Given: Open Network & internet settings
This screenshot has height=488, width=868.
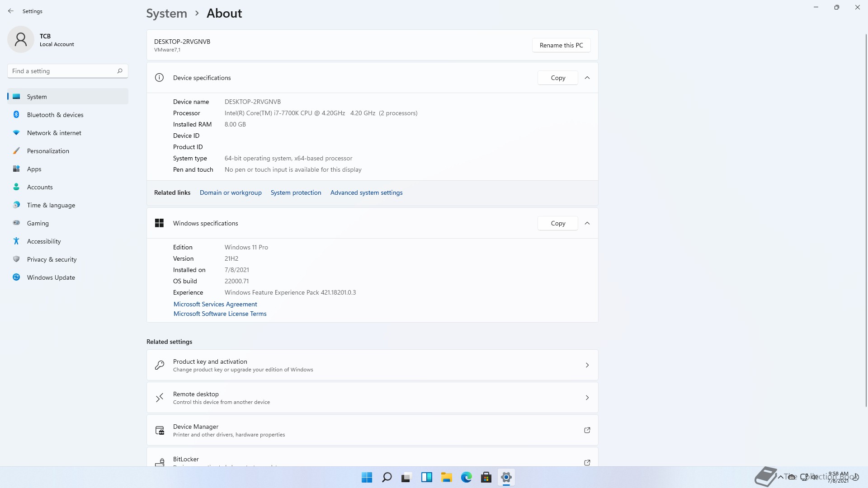Looking at the screenshot, I should (x=68, y=133).
